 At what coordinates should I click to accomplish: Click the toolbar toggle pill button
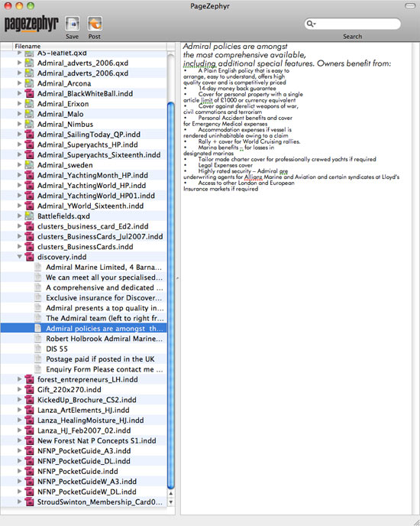tap(410, 5)
